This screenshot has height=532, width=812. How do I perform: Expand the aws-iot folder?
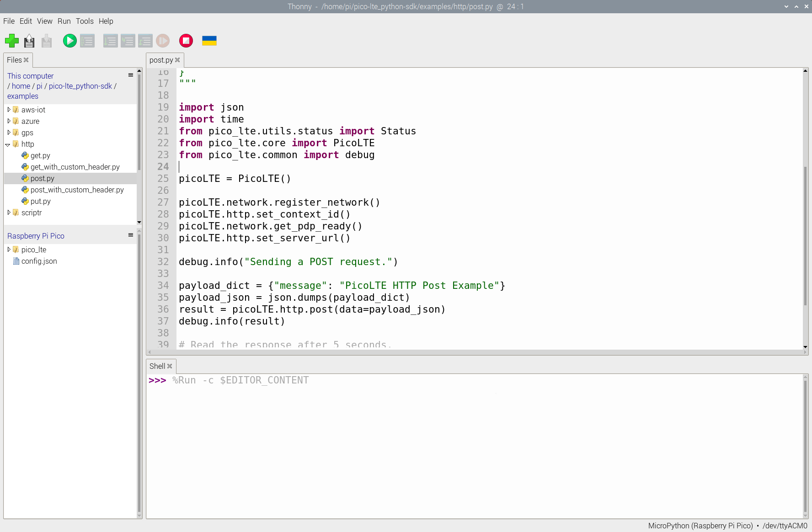point(9,110)
